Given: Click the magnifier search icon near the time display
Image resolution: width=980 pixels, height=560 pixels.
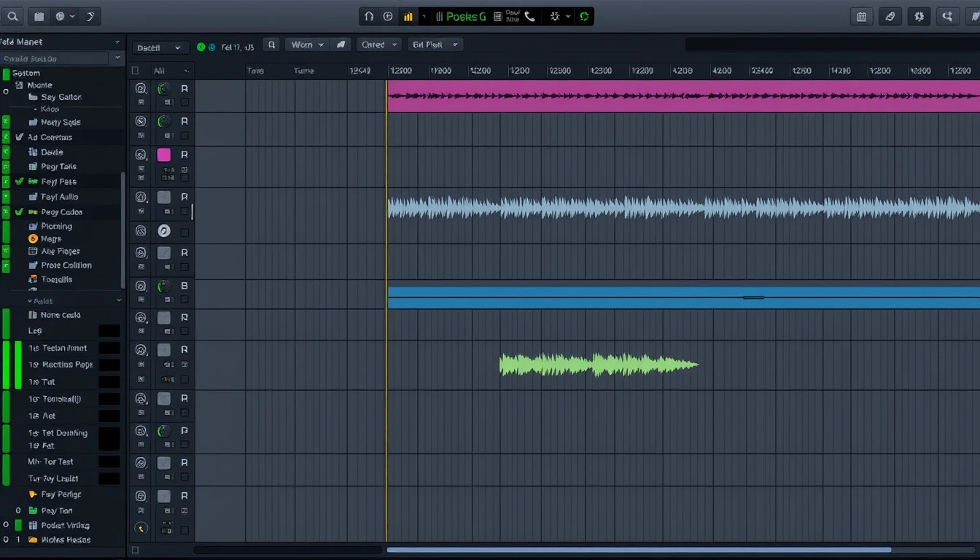Looking at the screenshot, I should pos(271,44).
